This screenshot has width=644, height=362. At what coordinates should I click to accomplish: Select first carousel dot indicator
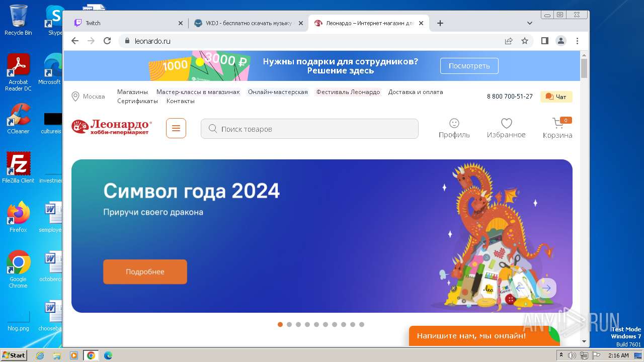pos(280,324)
